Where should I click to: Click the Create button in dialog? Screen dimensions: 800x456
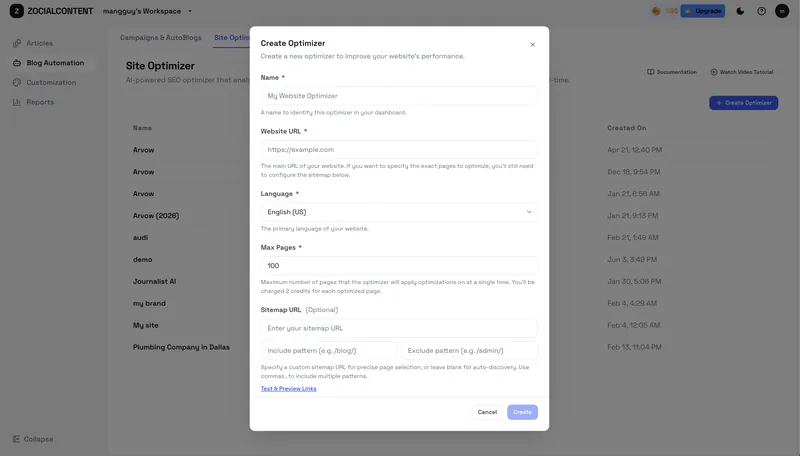coord(522,412)
